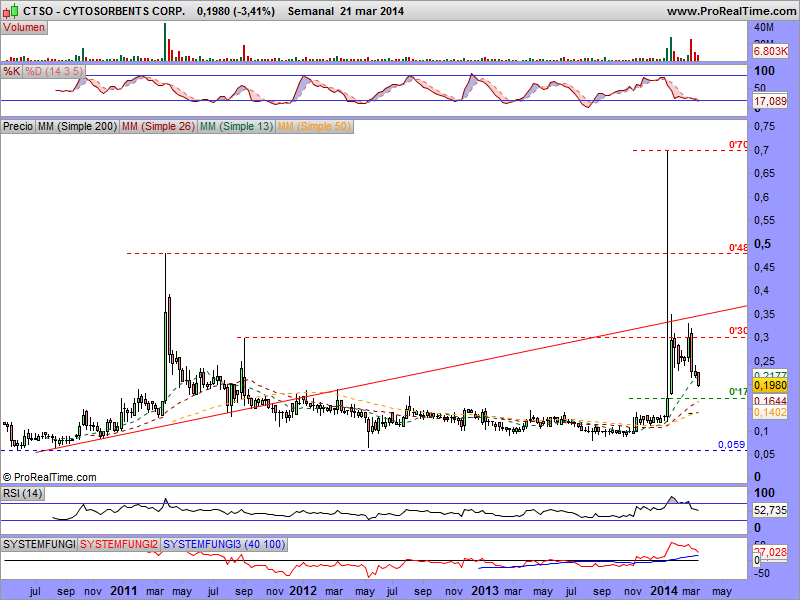The height and width of the screenshot is (600, 800).
Task: Click the 0,35 price axis label
Action: click(x=764, y=314)
